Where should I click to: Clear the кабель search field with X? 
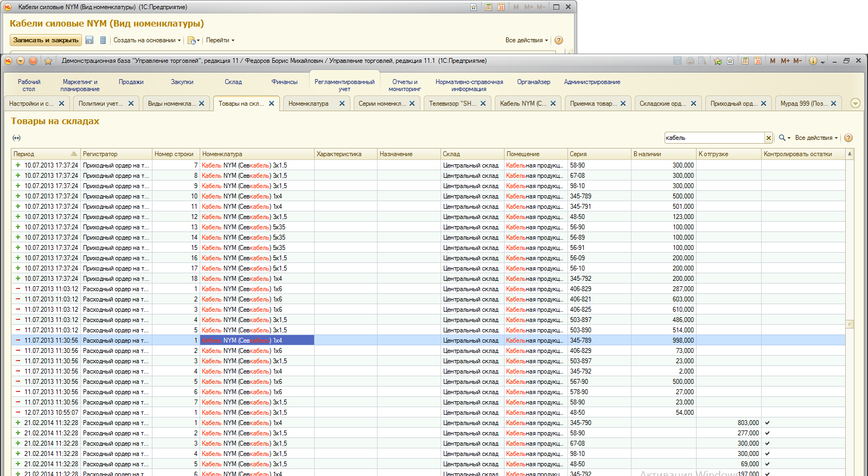768,138
